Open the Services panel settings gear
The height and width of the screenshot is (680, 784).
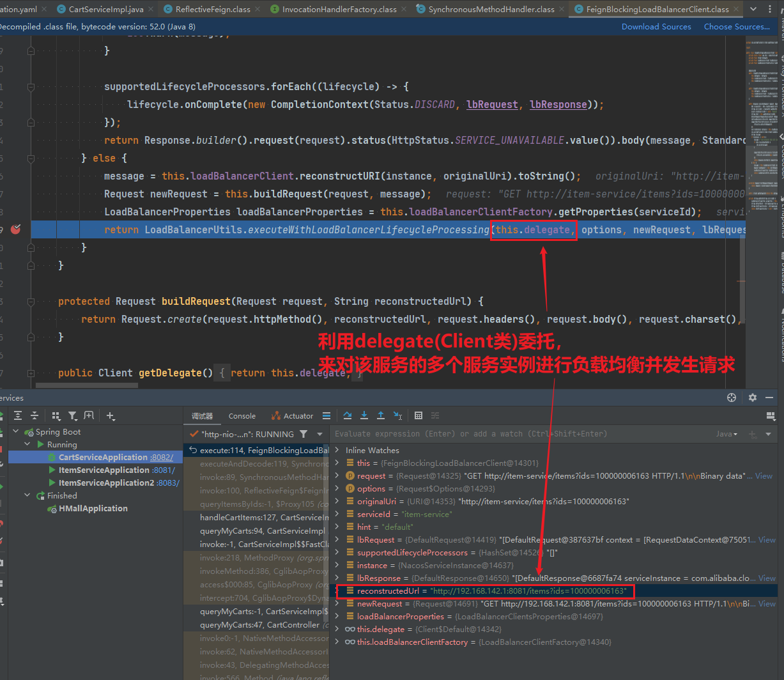tap(753, 398)
